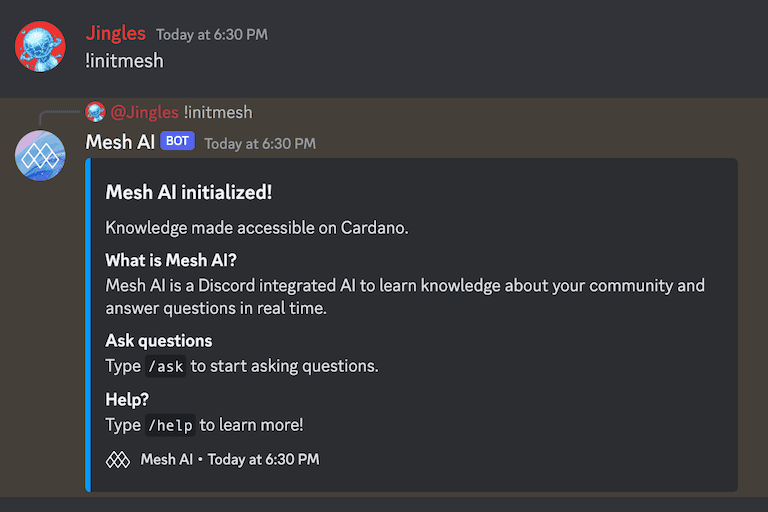Viewport: 768px width, 512px height.
Task: Click Jingles' large profile avatar
Action: [40, 47]
